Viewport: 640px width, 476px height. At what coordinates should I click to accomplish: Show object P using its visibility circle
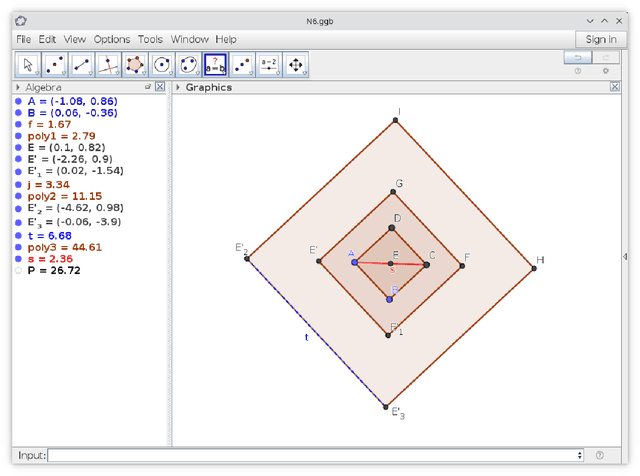(19, 270)
